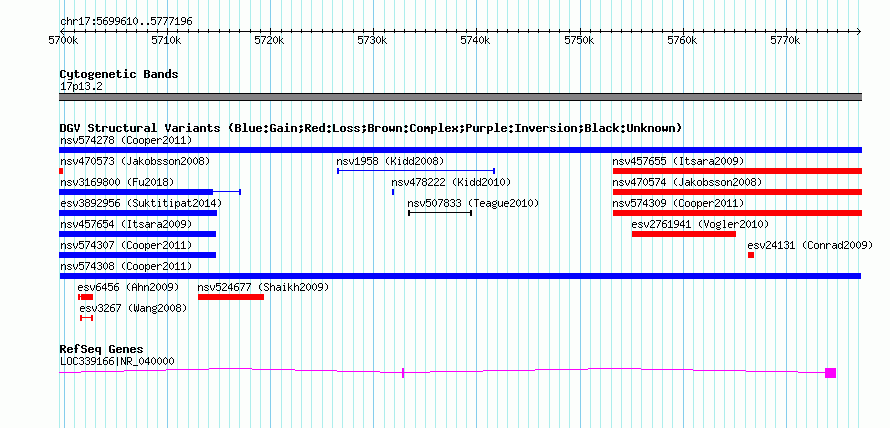
Task: Open the esv3267 (Wang2008) label
Action: 133,308
